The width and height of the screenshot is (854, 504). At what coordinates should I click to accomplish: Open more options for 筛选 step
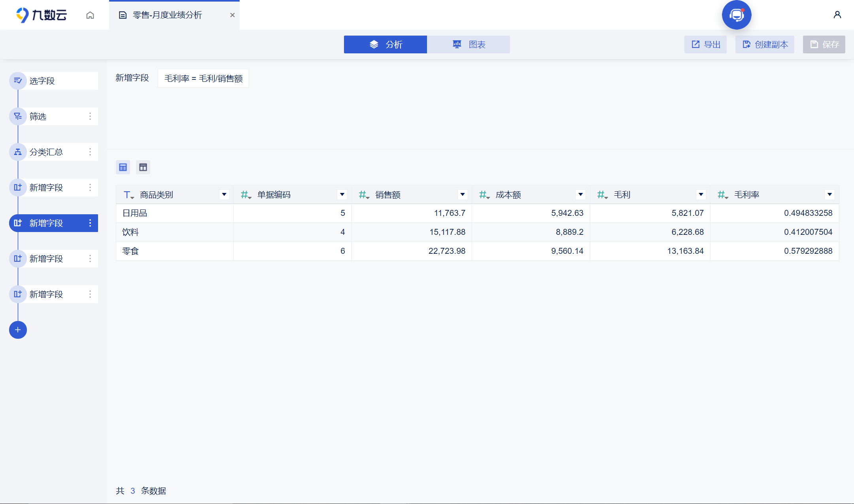coord(90,116)
